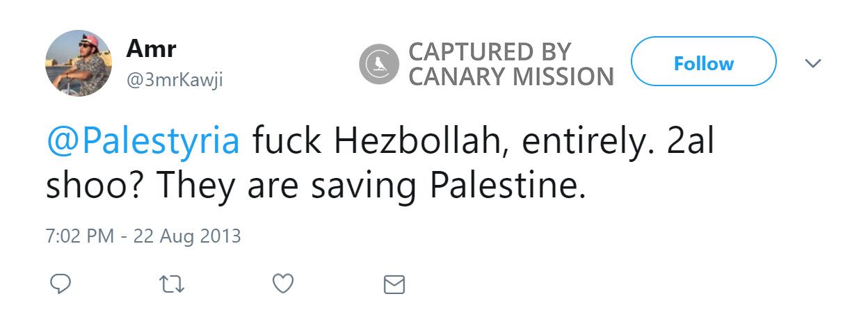
Task: Click the envelope direct message icon
Action: point(394,284)
